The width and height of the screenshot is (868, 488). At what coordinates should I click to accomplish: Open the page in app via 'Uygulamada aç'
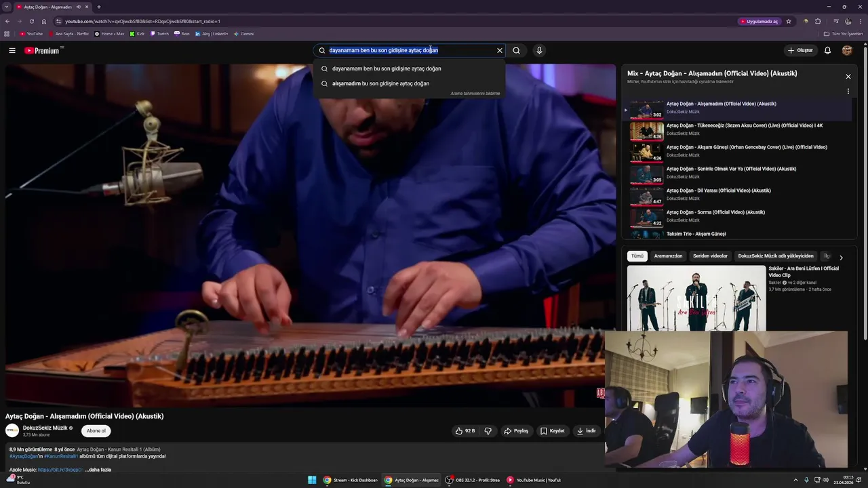759,21
